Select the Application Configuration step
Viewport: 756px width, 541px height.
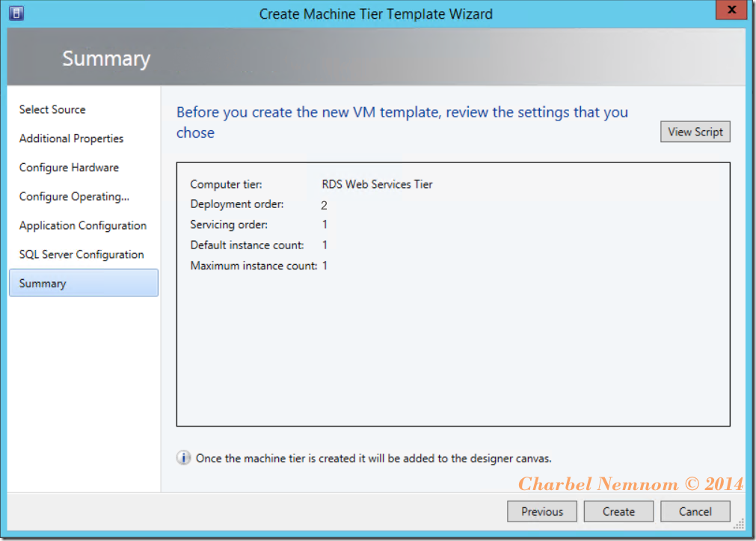coord(83,225)
